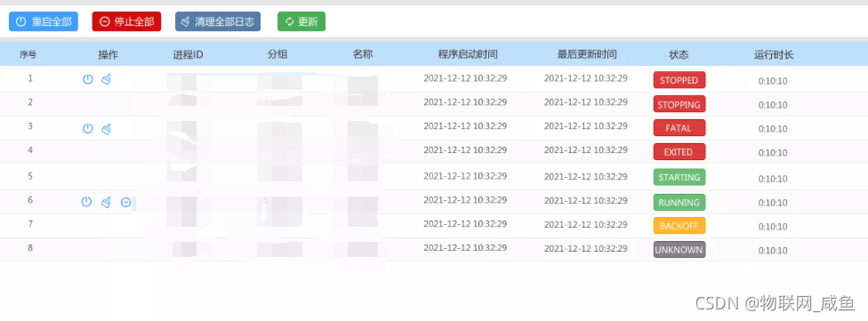The height and width of the screenshot is (321, 868).
Task: Select the STOPPED status badge
Action: pos(679,80)
